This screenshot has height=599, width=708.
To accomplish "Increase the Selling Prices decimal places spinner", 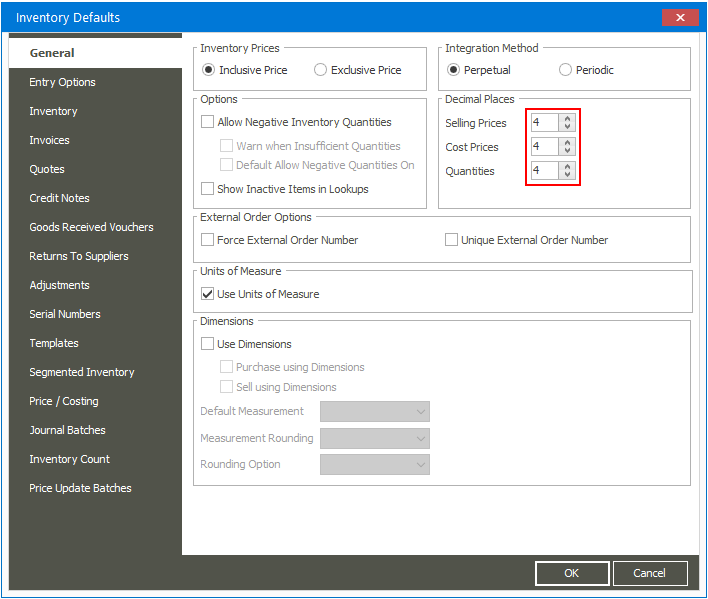I will pyautogui.click(x=567, y=118).
